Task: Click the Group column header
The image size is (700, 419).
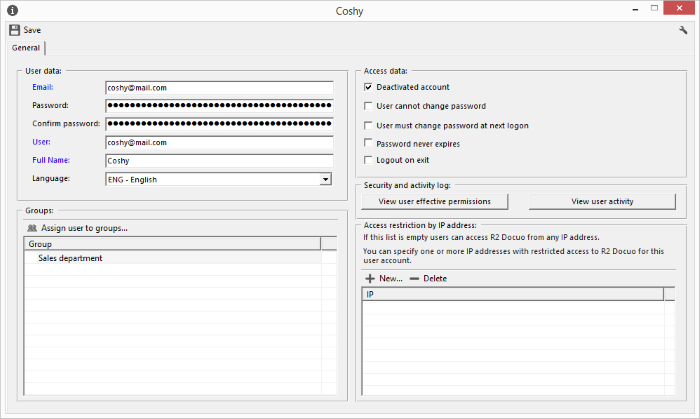Action: (172, 244)
